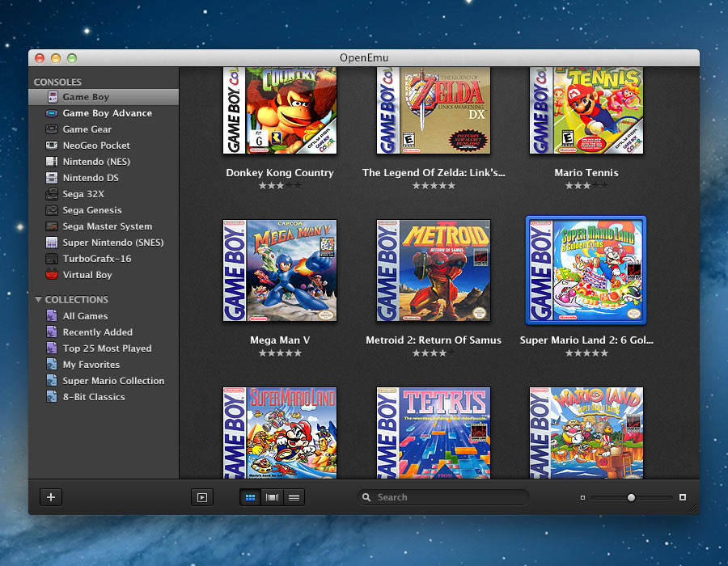Click 'Super Mario Land 2: 6 Gol...' title
This screenshot has height=566, width=728.
click(586, 340)
